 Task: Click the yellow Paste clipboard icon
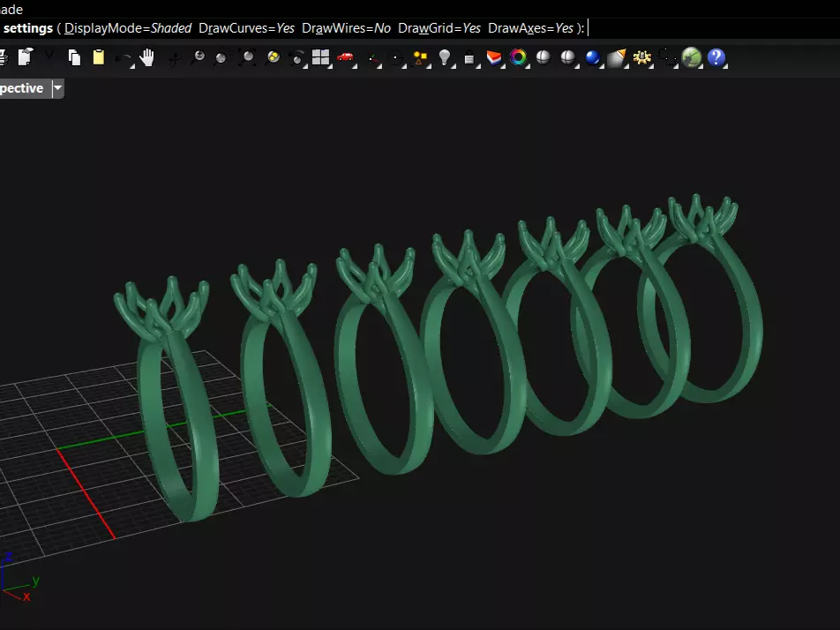click(x=99, y=57)
